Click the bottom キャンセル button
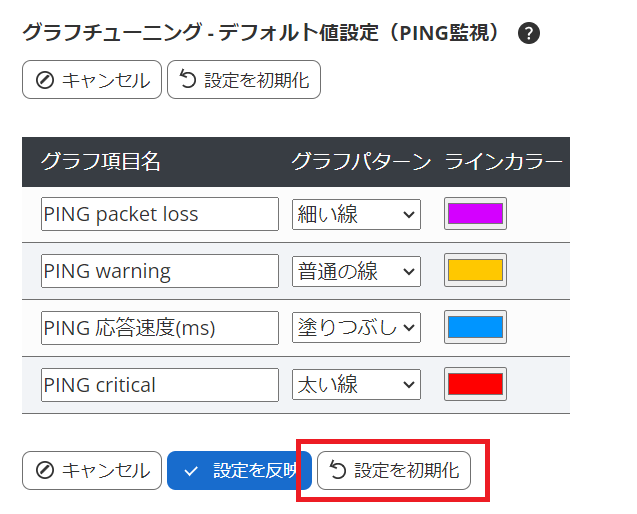Image resolution: width=637 pixels, height=514 pixels. [92, 470]
